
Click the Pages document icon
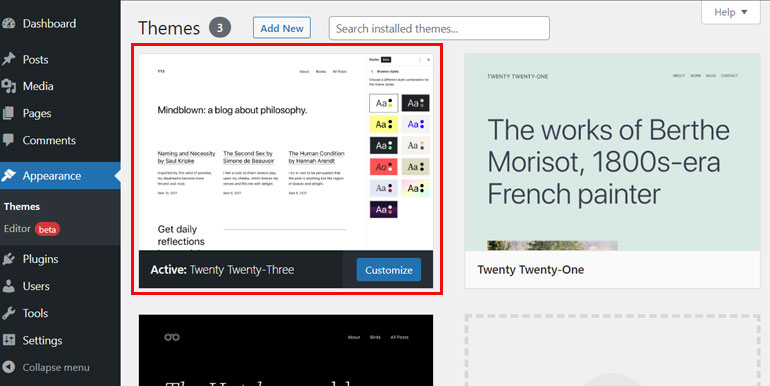coord(8,113)
